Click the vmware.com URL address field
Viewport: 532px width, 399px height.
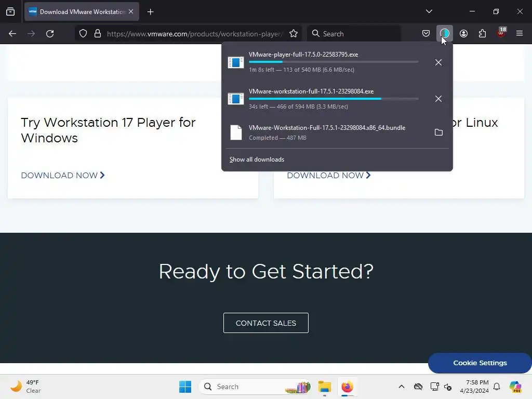[194, 34]
